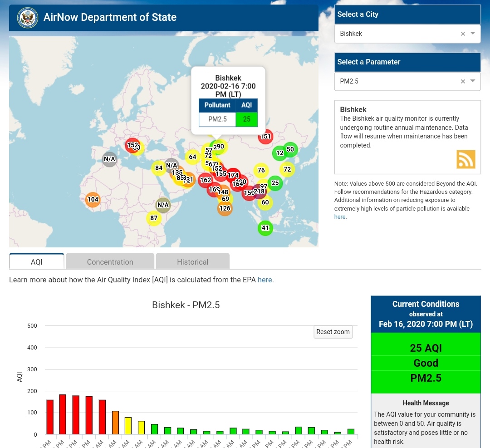
Task: Clear the Bishkek city selection
Action: (463, 34)
